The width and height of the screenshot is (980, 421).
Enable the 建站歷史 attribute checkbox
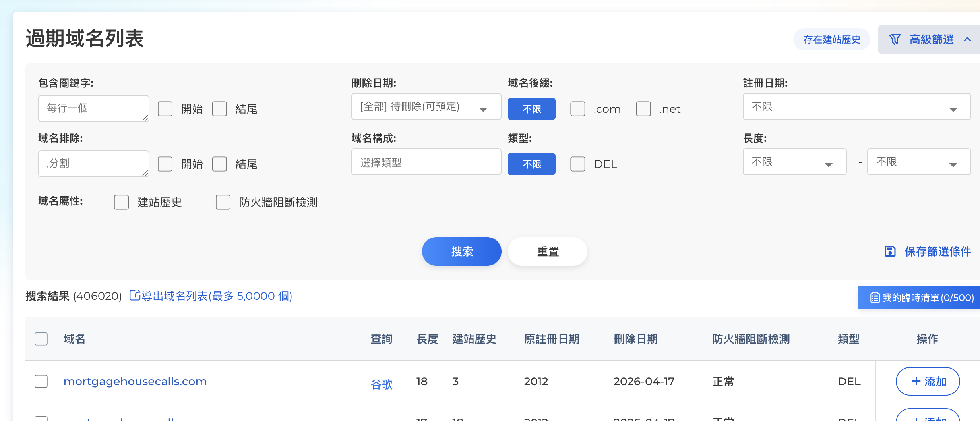[121, 202]
